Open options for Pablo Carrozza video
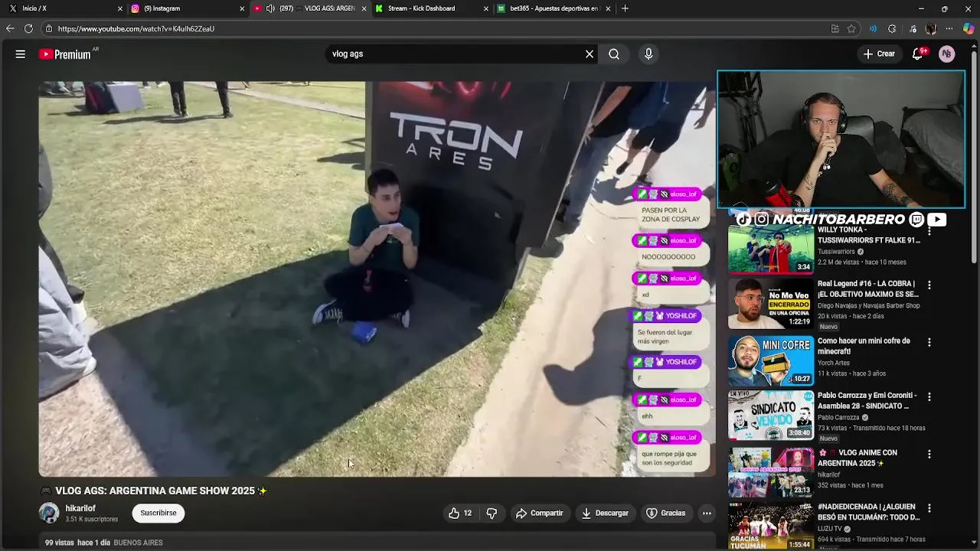The width and height of the screenshot is (980, 551). 929,396
